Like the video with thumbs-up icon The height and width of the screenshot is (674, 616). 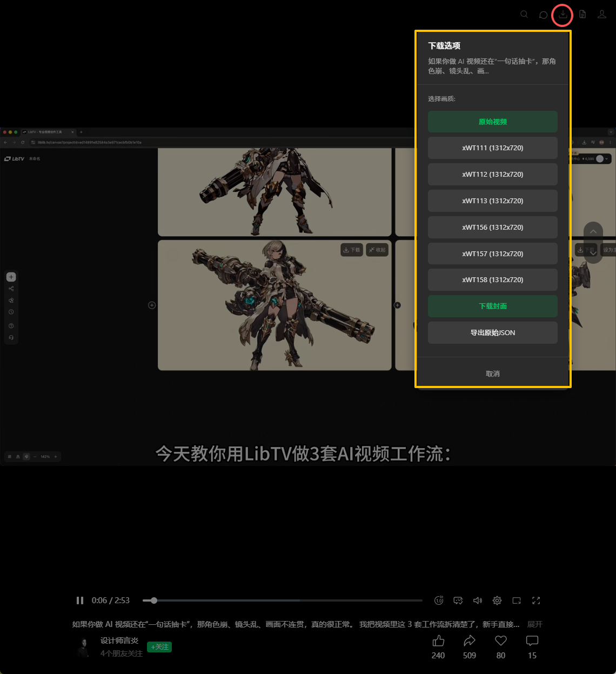[438, 641]
